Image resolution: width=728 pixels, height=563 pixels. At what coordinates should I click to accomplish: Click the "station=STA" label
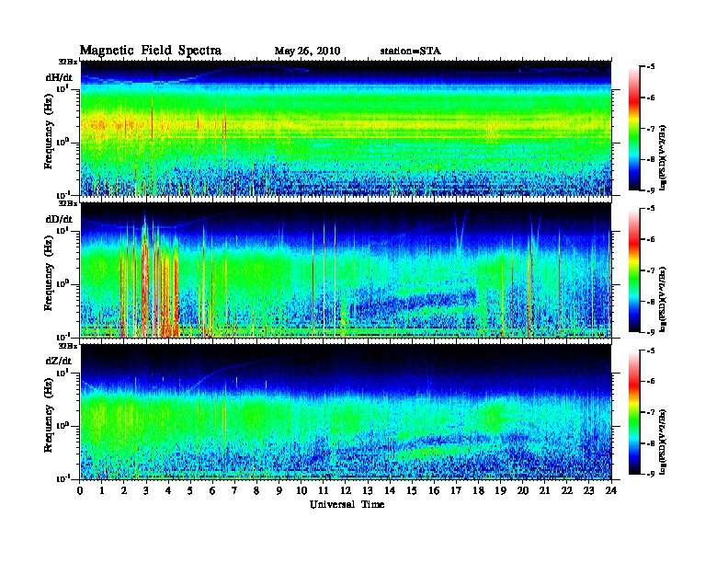[x=411, y=51]
